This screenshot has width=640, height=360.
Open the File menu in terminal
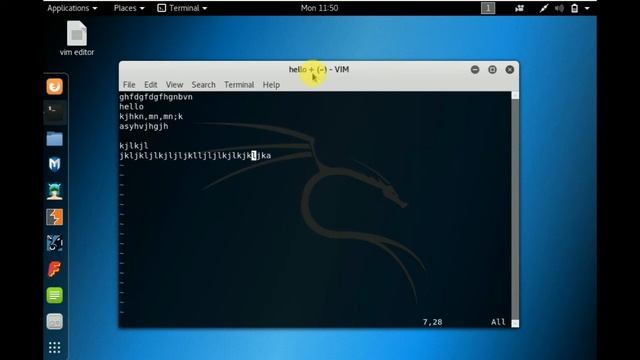coord(129,84)
